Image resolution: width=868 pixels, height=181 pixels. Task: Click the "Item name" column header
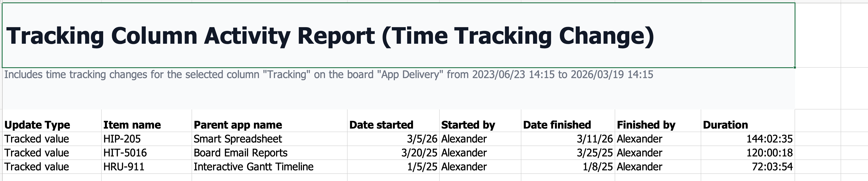point(132,125)
